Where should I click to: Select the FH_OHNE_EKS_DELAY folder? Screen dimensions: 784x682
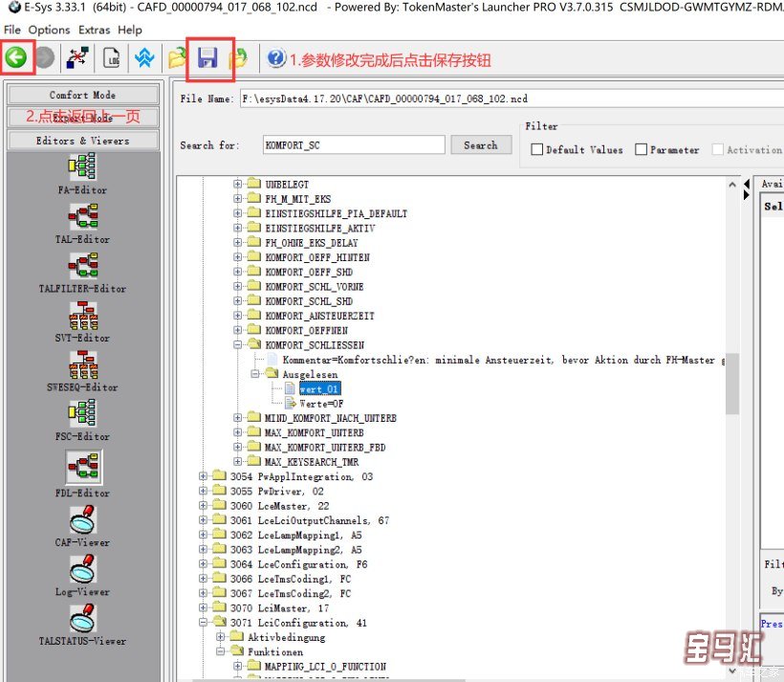coord(312,243)
